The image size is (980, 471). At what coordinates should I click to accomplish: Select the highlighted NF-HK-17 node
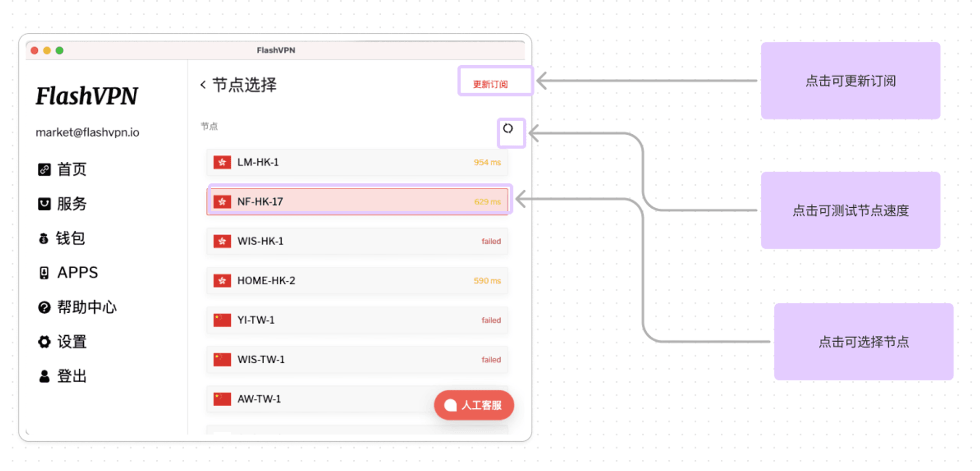(x=357, y=201)
